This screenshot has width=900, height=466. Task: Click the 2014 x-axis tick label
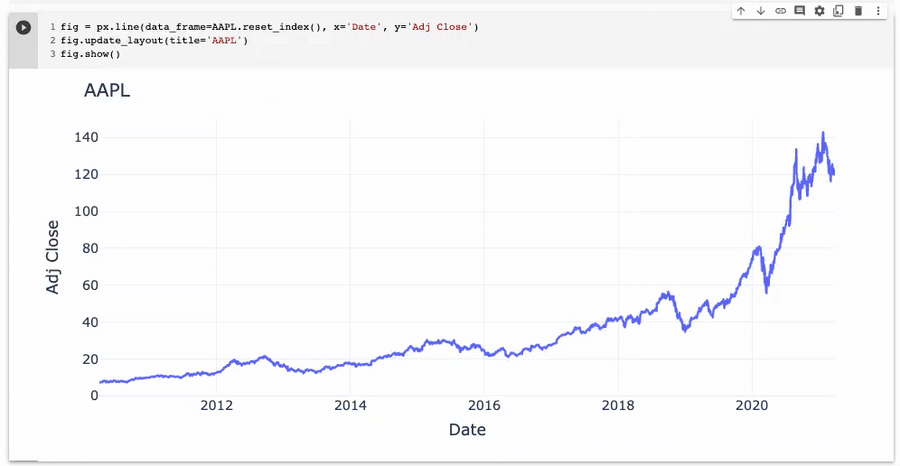[350, 406]
